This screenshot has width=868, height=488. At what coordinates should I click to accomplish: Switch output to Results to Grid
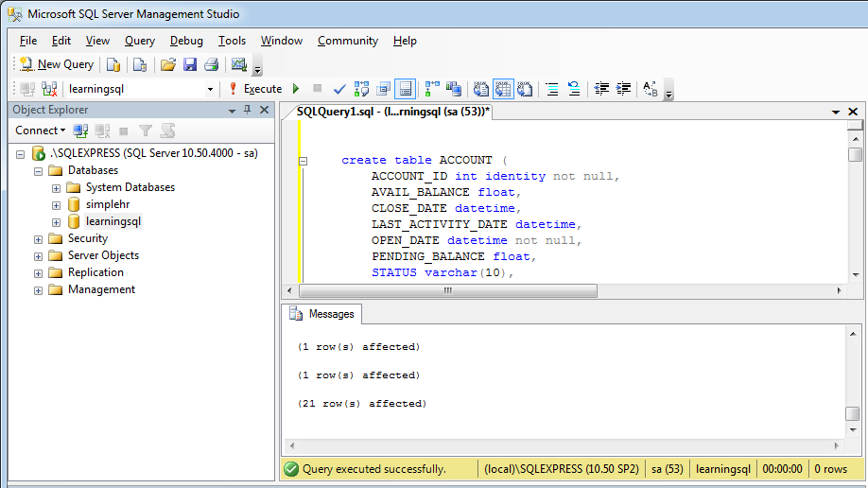pyautogui.click(x=503, y=89)
